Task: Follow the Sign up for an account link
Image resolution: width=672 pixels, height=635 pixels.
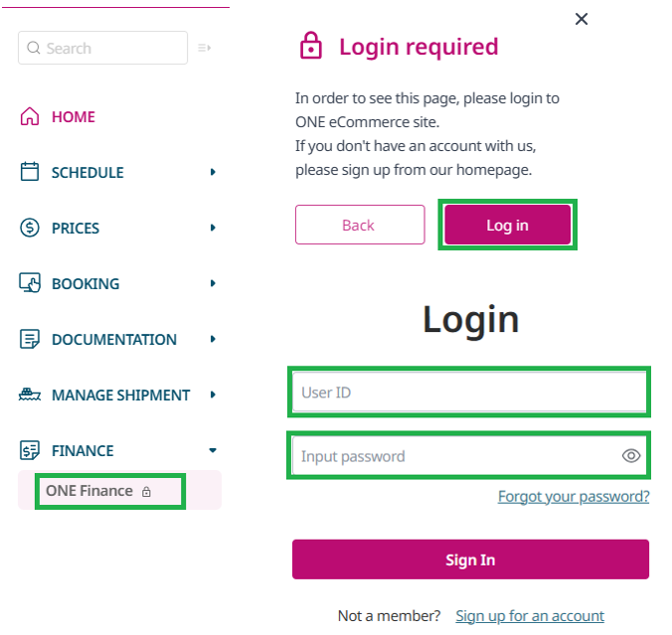Action: (x=530, y=616)
